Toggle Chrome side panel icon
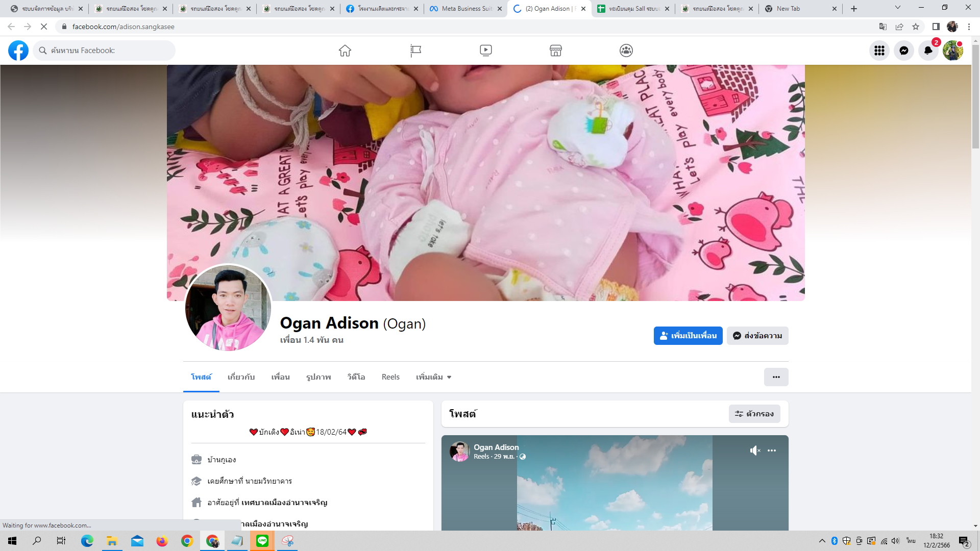Screen dimensions: 980x551 click(x=936, y=27)
